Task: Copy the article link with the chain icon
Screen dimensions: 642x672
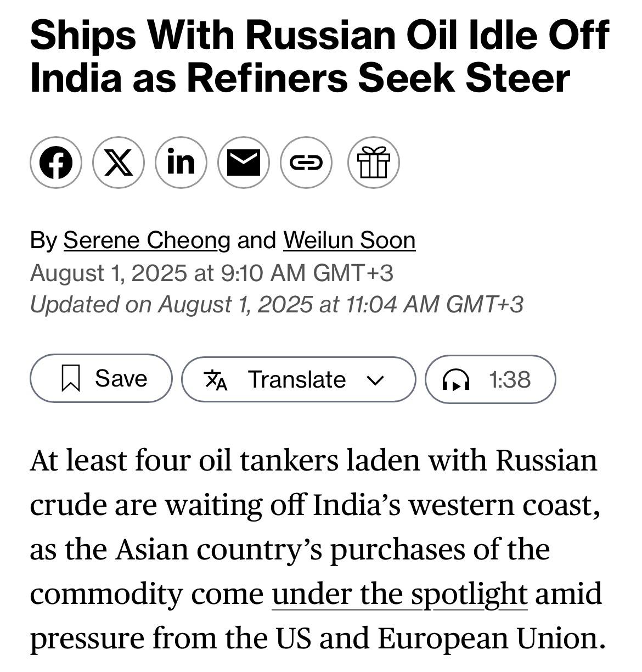Action: tap(306, 163)
